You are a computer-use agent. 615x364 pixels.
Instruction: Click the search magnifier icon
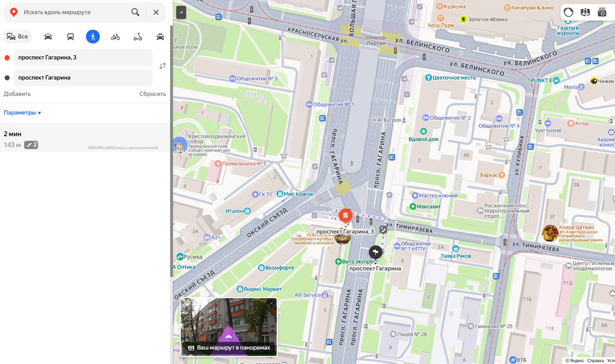[x=135, y=12]
